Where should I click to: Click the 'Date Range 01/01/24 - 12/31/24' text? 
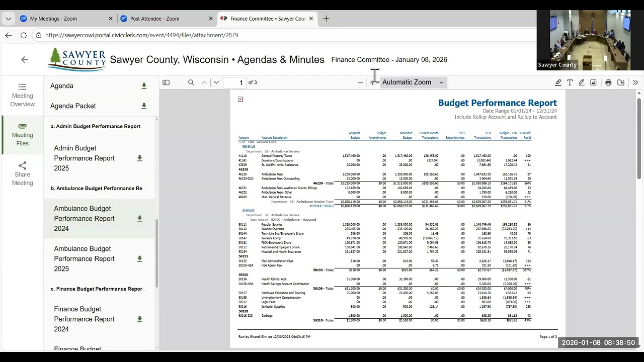[x=520, y=111]
